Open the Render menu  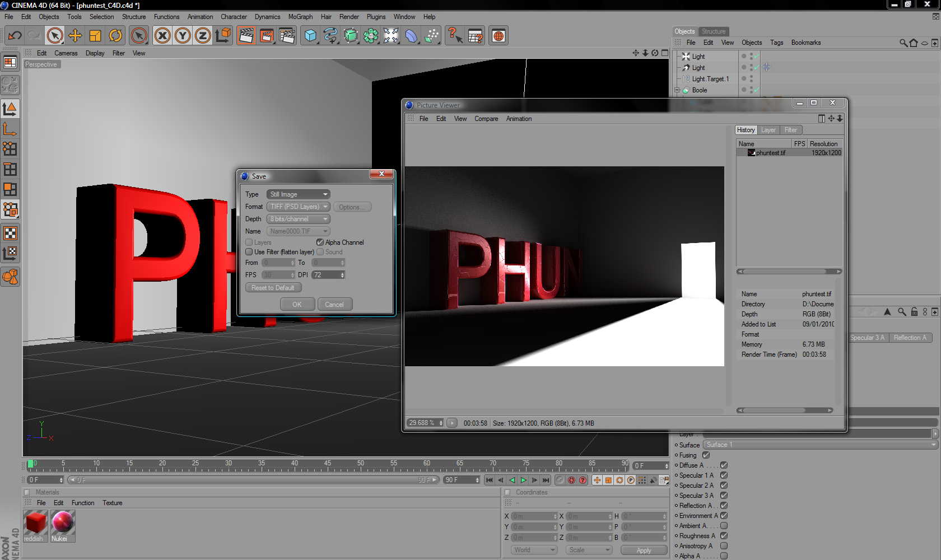click(x=349, y=17)
